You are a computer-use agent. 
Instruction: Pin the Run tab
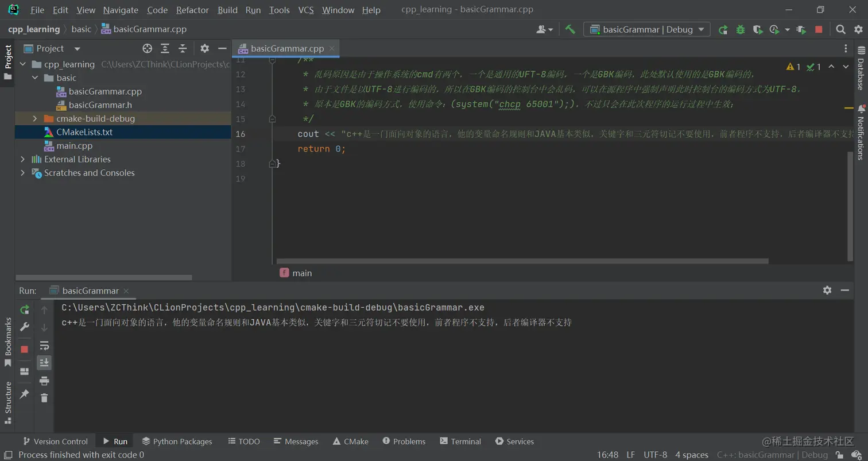(x=24, y=394)
